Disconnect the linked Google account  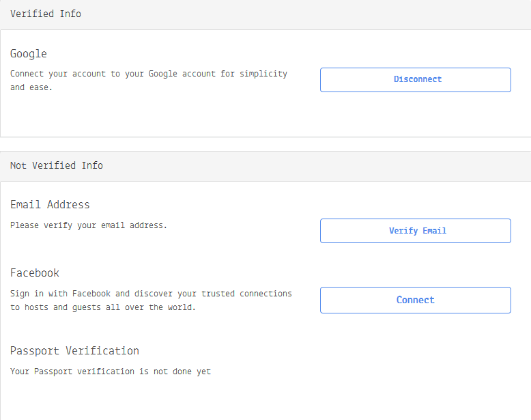point(416,80)
